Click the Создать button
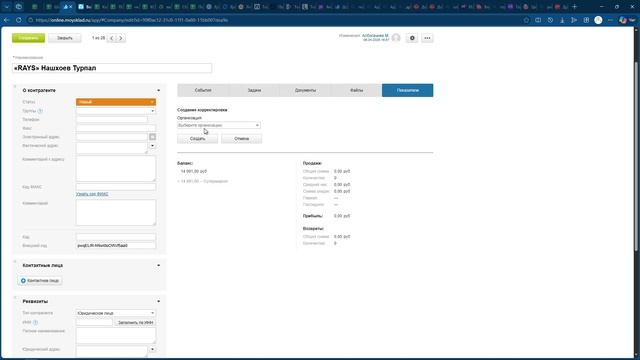 click(x=198, y=139)
